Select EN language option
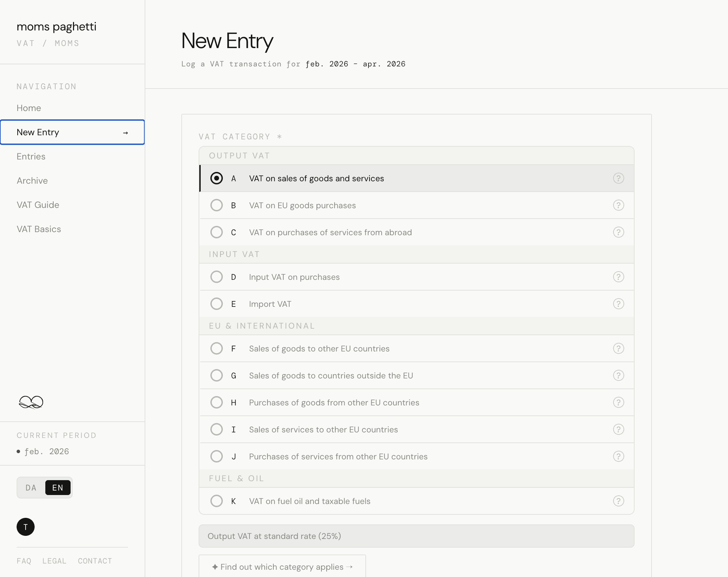728x577 pixels. click(x=58, y=488)
